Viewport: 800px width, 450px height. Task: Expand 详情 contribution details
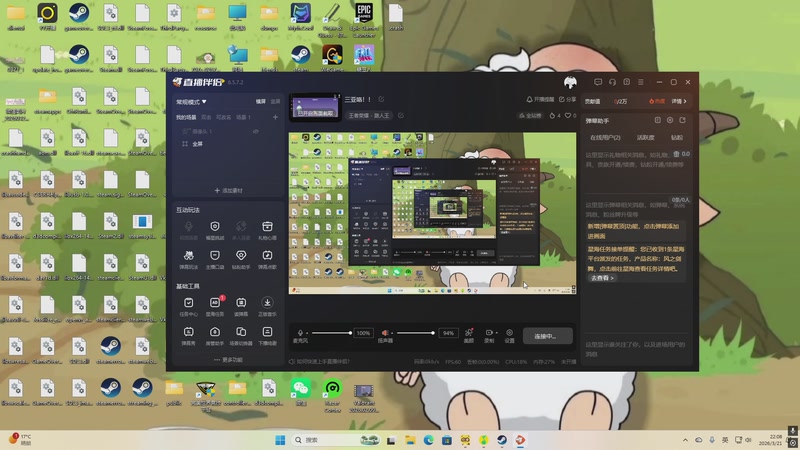click(x=679, y=101)
